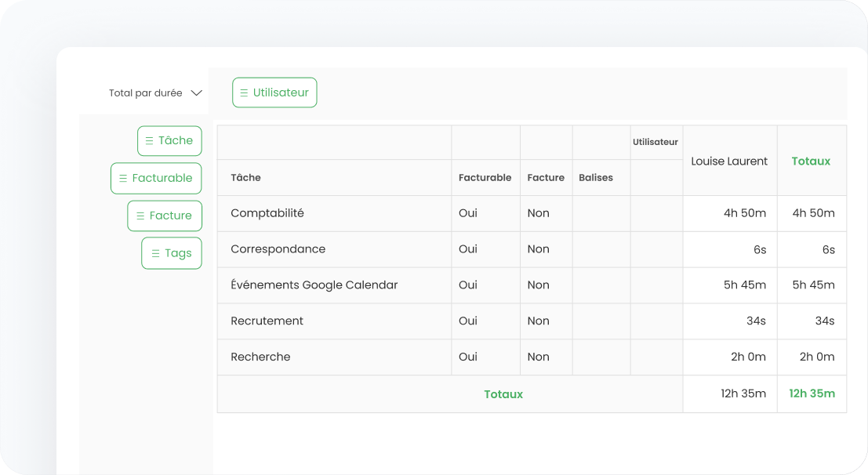The image size is (868, 475).
Task: Select the Recrutement task row
Action: coord(532,321)
